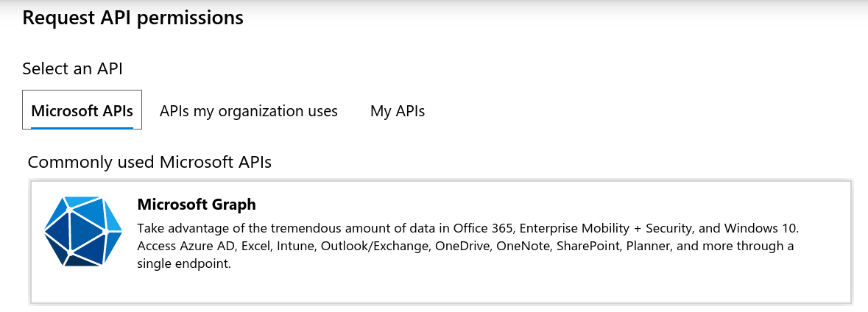Select the My APIs tab
The height and width of the screenshot is (312, 868).
[398, 111]
